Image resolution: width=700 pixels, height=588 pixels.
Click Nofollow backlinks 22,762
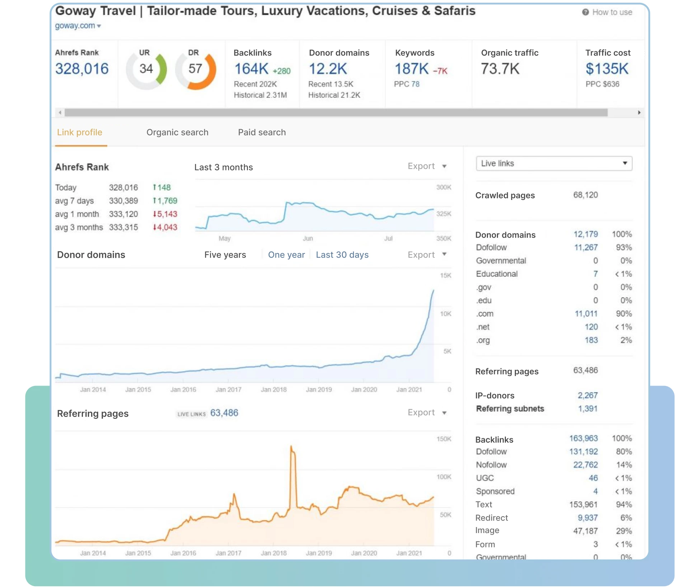click(586, 465)
